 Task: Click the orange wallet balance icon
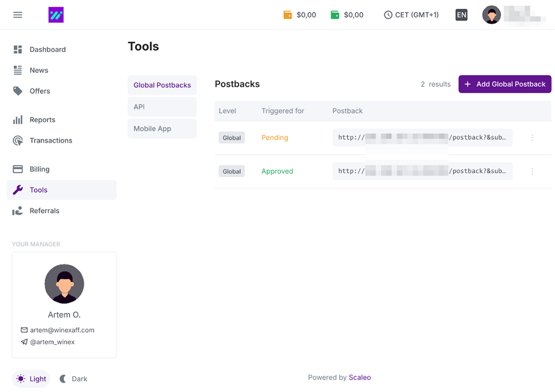[x=288, y=15]
